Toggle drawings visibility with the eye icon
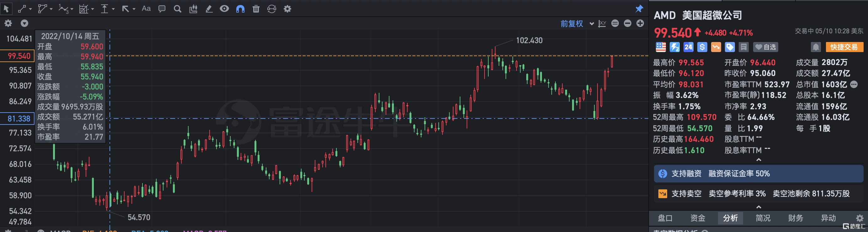The height and width of the screenshot is (232, 868). pos(224,9)
